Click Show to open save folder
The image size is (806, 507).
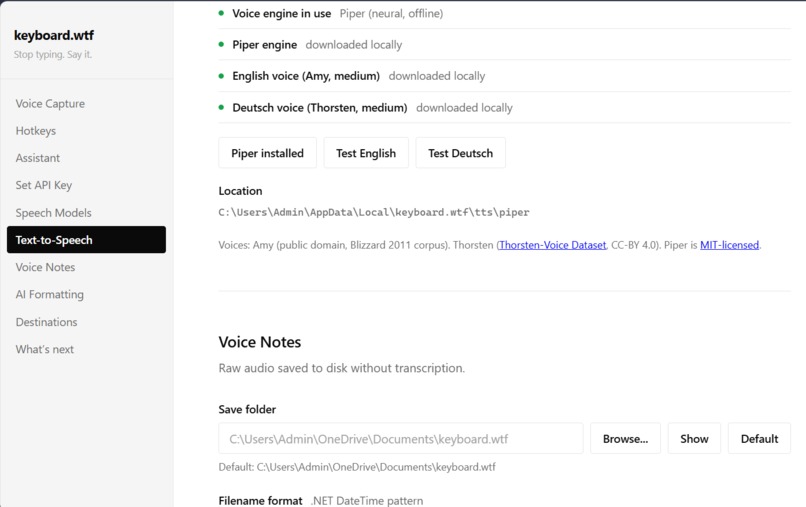pyautogui.click(x=694, y=439)
